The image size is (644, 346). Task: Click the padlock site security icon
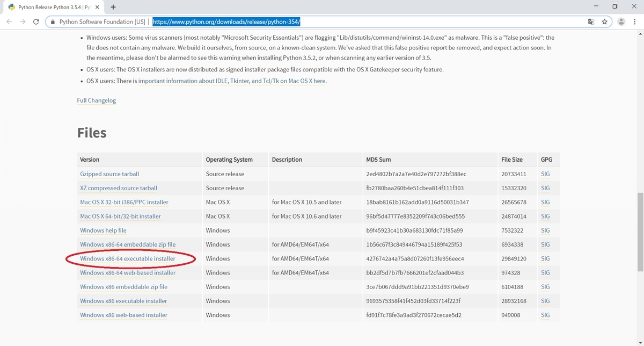[53, 22]
